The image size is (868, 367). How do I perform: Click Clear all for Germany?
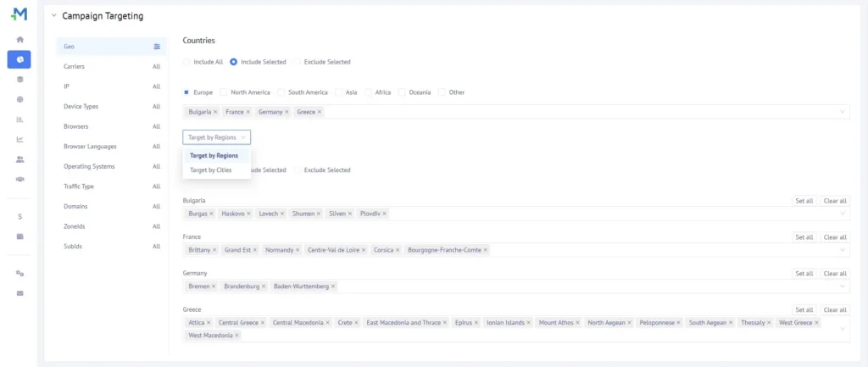[835, 274]
